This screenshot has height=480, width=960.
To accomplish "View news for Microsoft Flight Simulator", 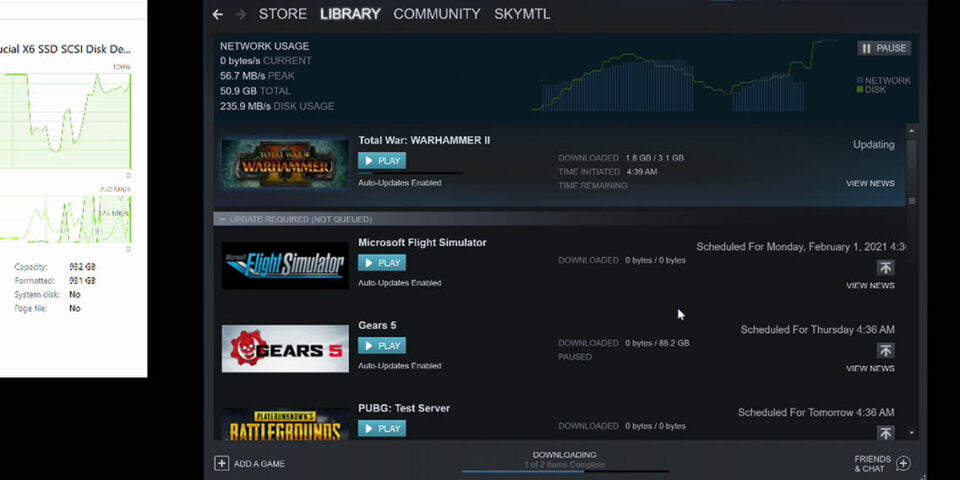I will click(870, 285).
